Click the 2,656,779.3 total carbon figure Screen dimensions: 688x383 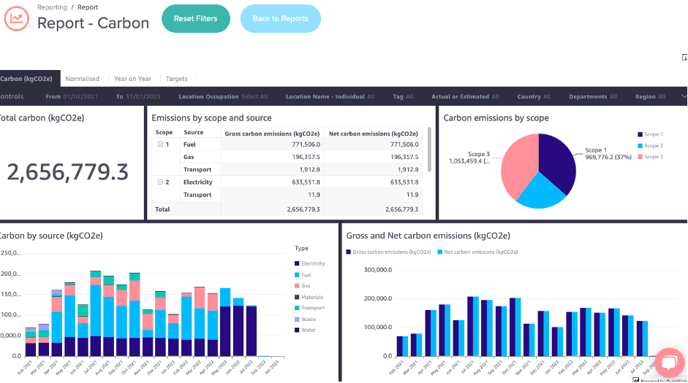[x=68, y=172]
